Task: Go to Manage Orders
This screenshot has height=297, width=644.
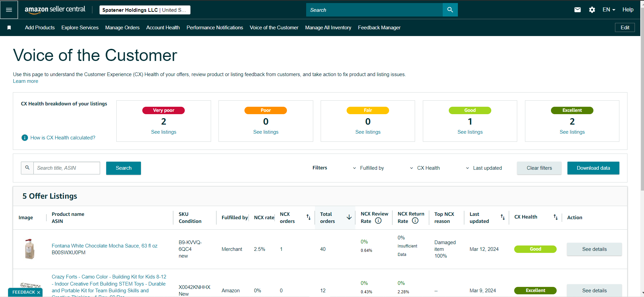Action: tap(122, 28)
